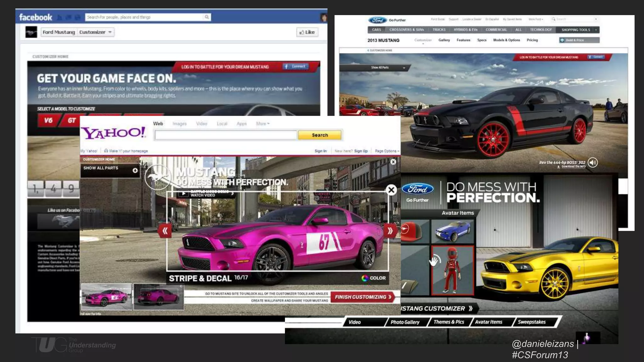Open Yahoo More menu

tap(263, 124)
